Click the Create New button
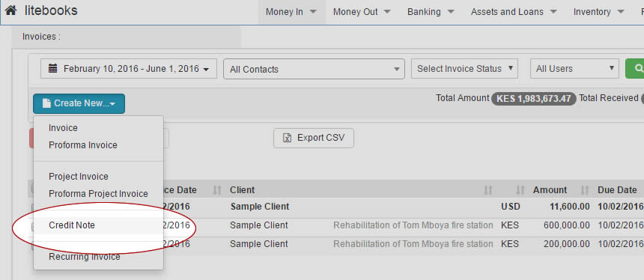 pyautogui.click(x=79, y=103)
